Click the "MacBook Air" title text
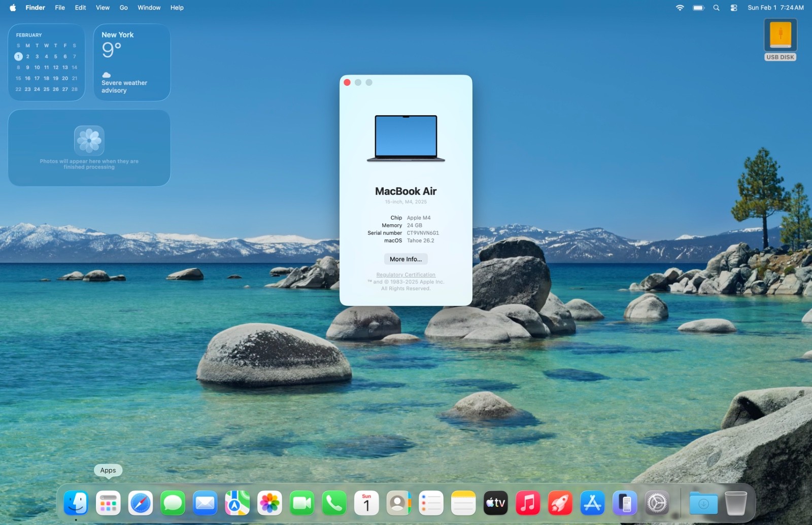Viewport: 812px width, 525px height. point(406,191)
